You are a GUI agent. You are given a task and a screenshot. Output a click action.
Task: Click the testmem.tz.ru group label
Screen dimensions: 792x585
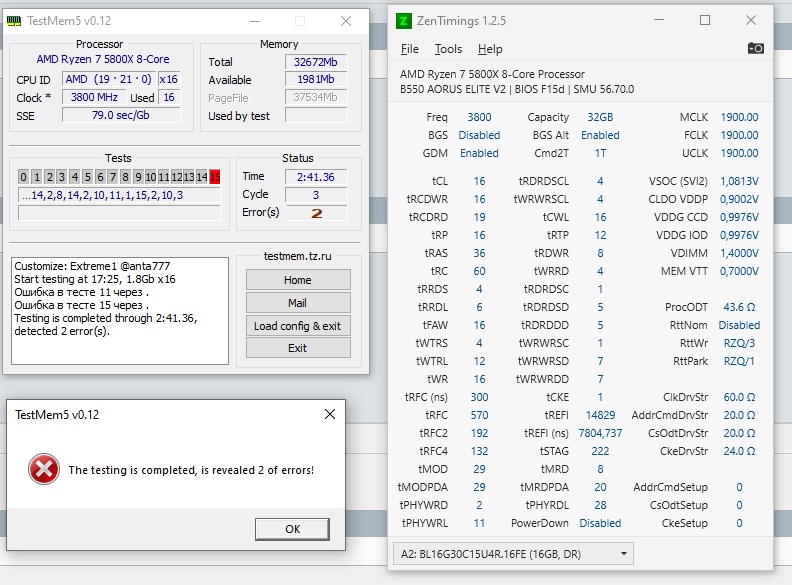pyautogui.click(x=298, y=256)
